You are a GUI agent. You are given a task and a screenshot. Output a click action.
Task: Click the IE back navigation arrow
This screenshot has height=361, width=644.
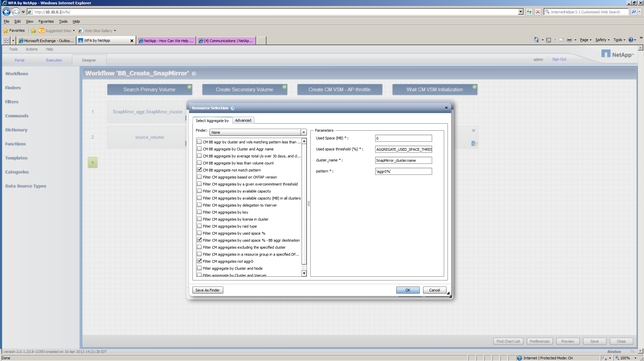[6, 12]
